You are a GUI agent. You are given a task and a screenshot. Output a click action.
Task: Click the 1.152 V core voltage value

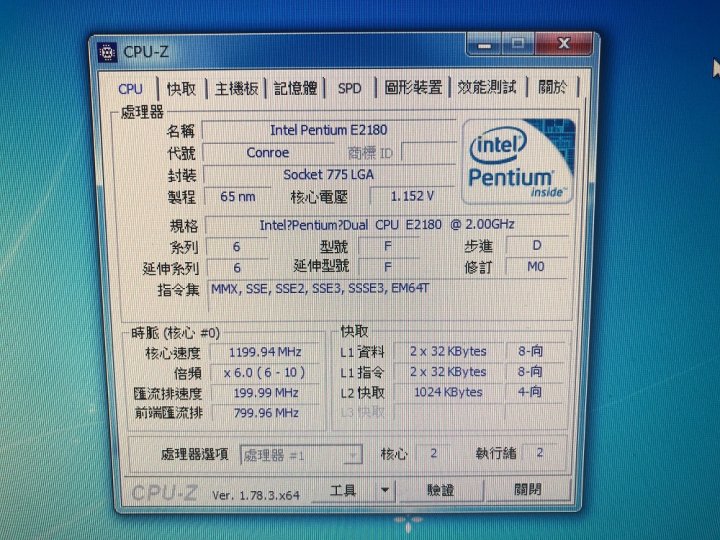(x=412, y=196)
